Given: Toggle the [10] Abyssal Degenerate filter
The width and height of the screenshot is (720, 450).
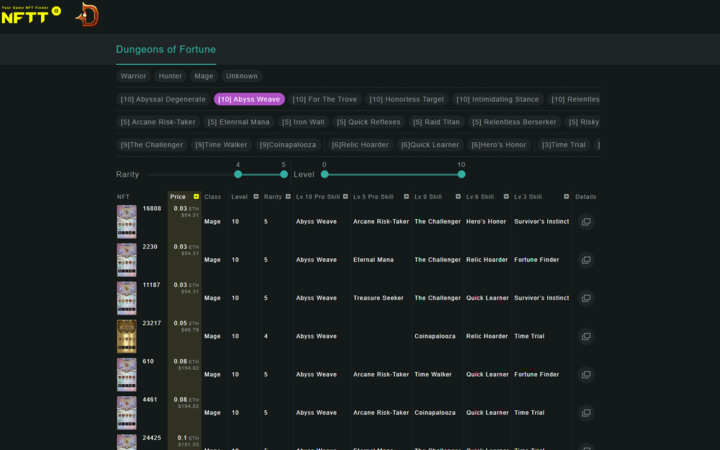Looking at the screenshot, I should pyautogui.click(x=163, y=99).
